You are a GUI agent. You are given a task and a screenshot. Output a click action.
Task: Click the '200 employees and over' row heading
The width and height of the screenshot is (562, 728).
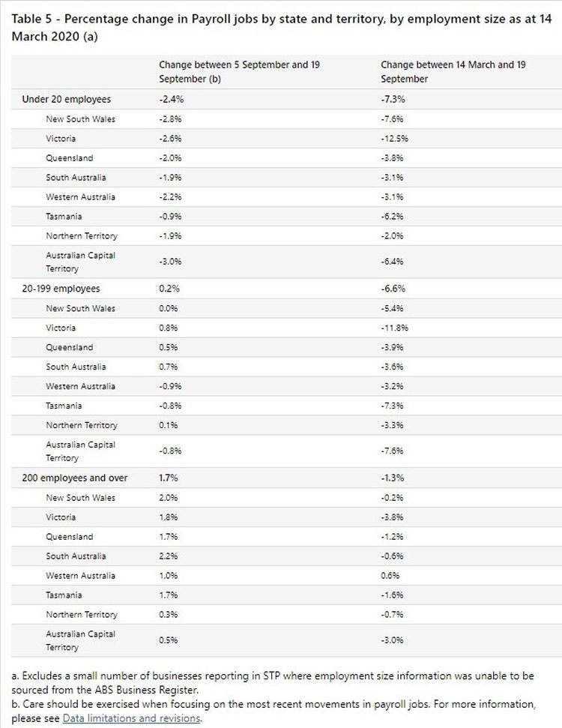pyautogui.click(x=75, y=478)
